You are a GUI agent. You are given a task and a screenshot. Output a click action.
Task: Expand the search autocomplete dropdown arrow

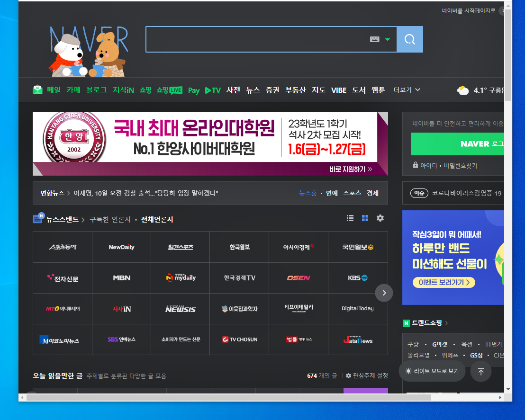point(388,39)
